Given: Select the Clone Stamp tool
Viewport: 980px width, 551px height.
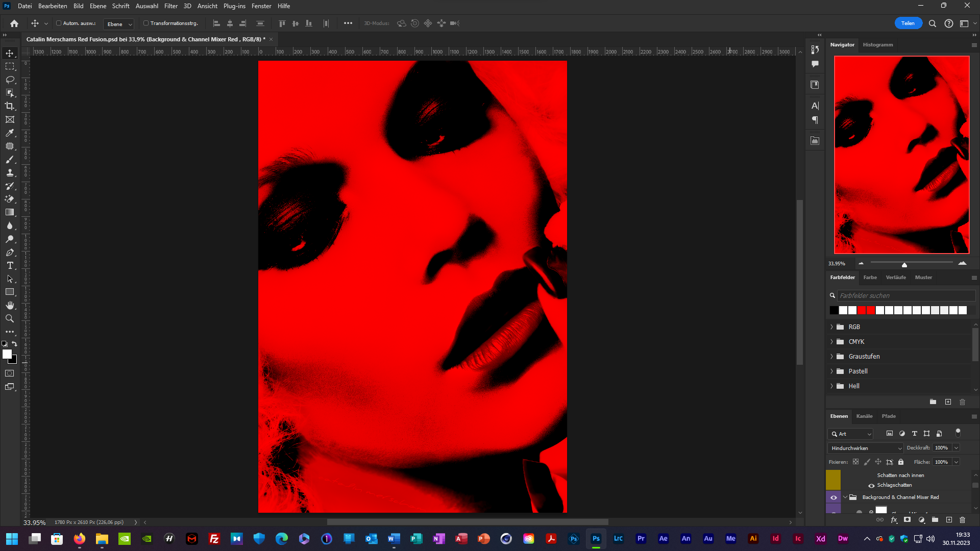Looking at the screenshot, I should [x=10, y=172].
